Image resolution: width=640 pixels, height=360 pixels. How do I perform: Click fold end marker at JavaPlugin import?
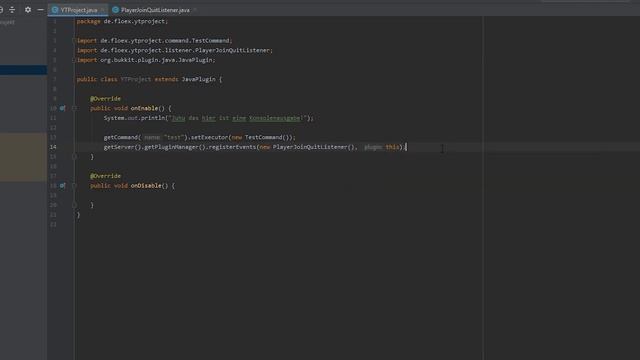point(74,60)
